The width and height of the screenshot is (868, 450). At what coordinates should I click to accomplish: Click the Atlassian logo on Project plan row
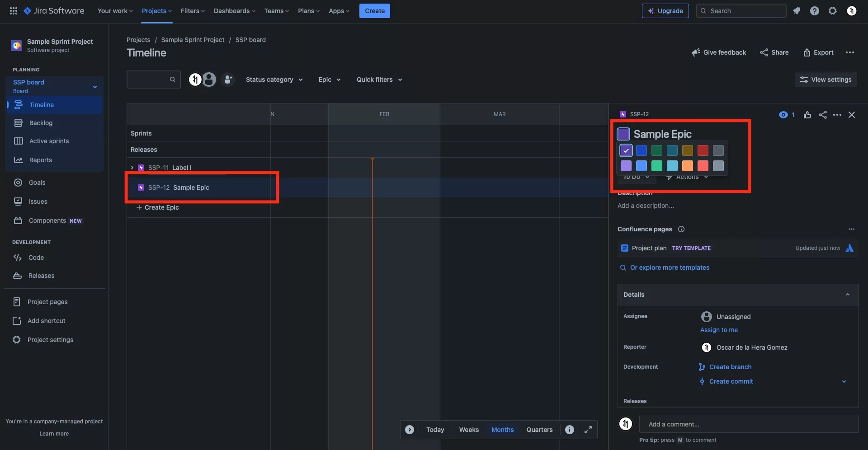849,248
